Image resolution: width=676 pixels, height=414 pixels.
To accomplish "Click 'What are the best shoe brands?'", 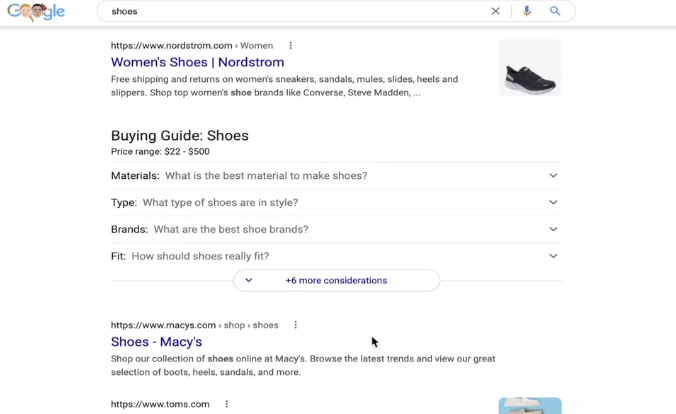I will point(231,229).
